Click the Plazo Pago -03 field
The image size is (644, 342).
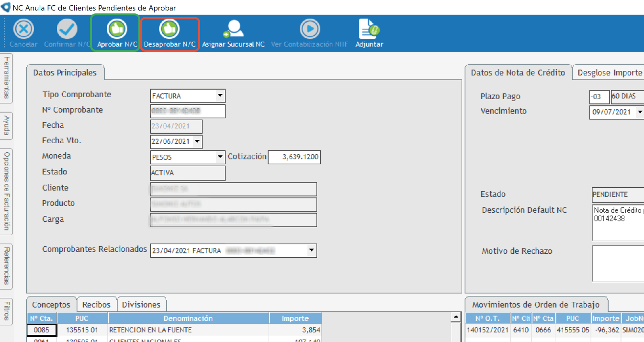pos(599,97)
